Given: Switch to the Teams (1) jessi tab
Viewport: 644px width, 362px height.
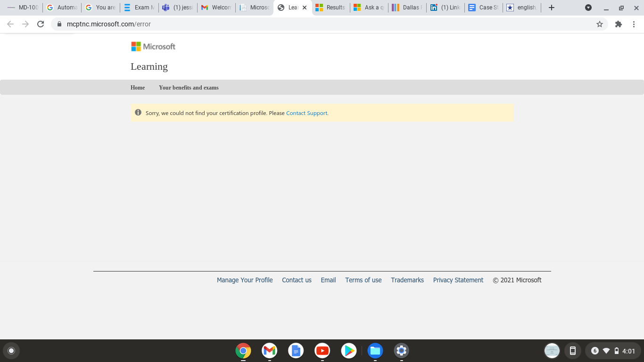Looking at the screenshot, I should [x=178, y=8].
